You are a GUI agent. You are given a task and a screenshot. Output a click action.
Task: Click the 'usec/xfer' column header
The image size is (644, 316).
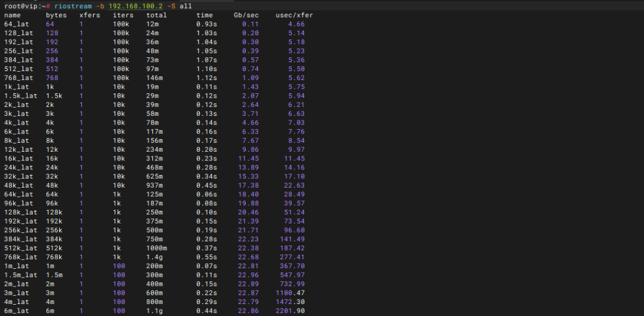(x=294, y=14)
